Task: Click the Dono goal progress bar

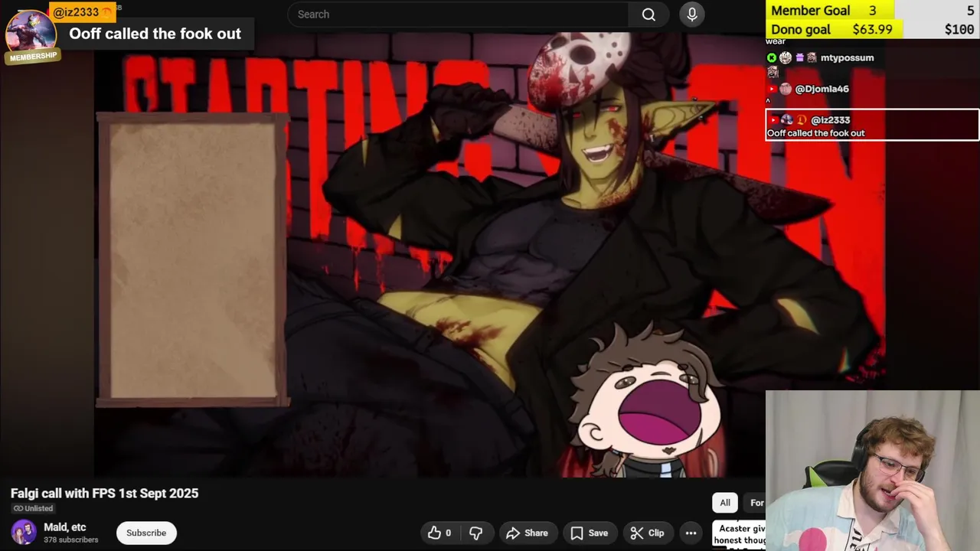Action: tap(872, 29)
